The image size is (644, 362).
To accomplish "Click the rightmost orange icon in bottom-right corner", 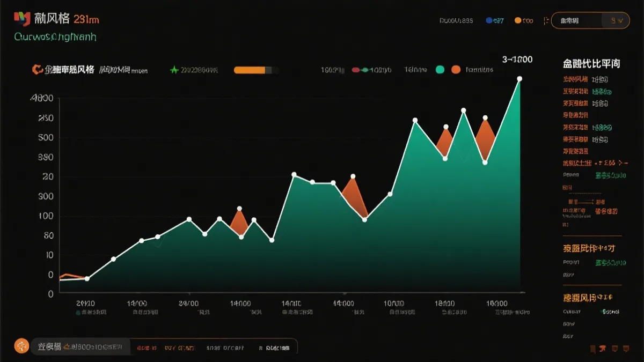I will pos(626,349).
